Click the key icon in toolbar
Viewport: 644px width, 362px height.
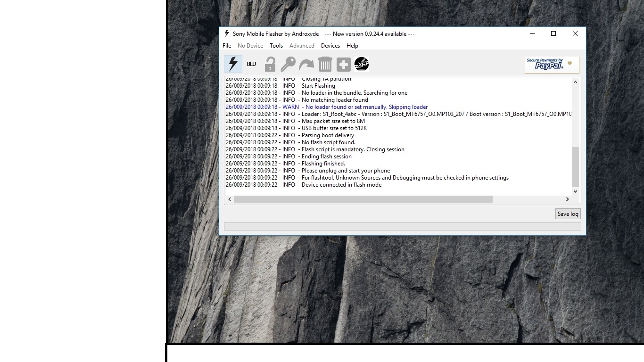pyautogui.click(x=288, y=64)
